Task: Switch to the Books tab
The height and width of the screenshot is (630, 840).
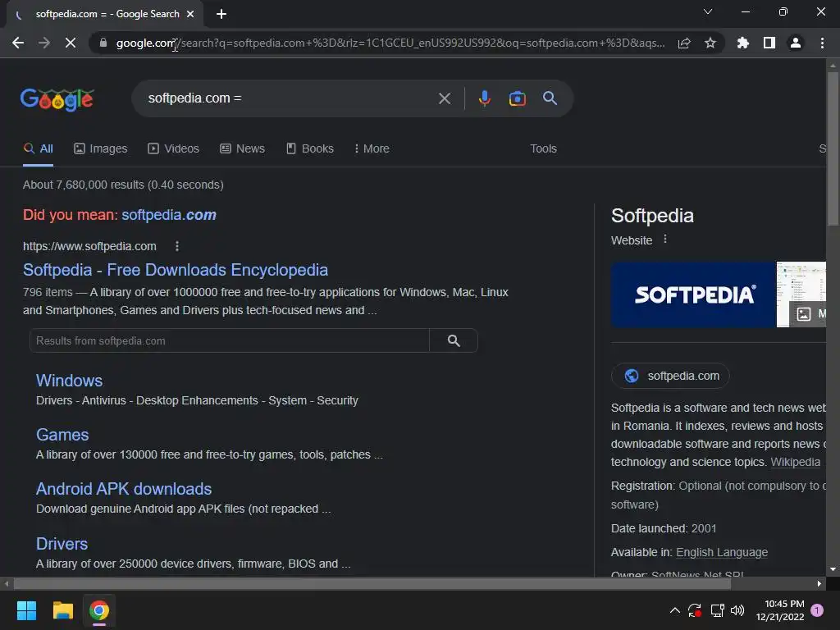Action: (x=310, y=149)
